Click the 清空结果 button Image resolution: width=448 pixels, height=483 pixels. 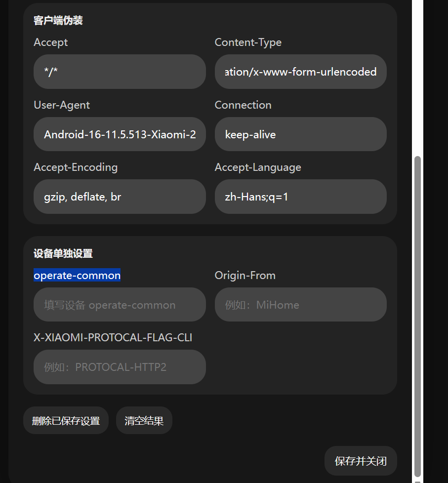tap(144, 420)
